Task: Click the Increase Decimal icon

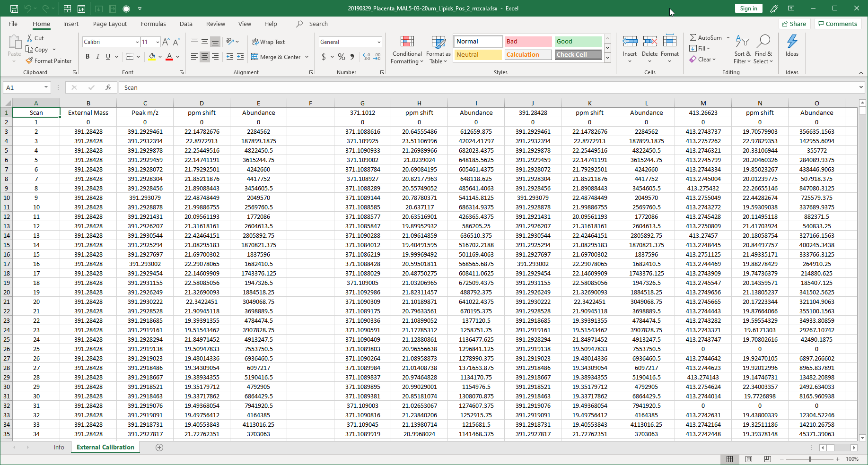Action: 367,57
